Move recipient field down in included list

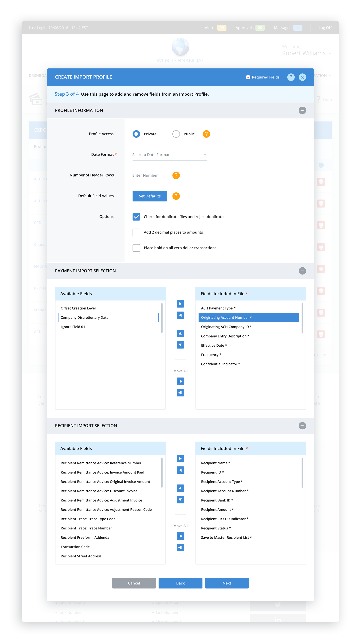coord(180,500)
